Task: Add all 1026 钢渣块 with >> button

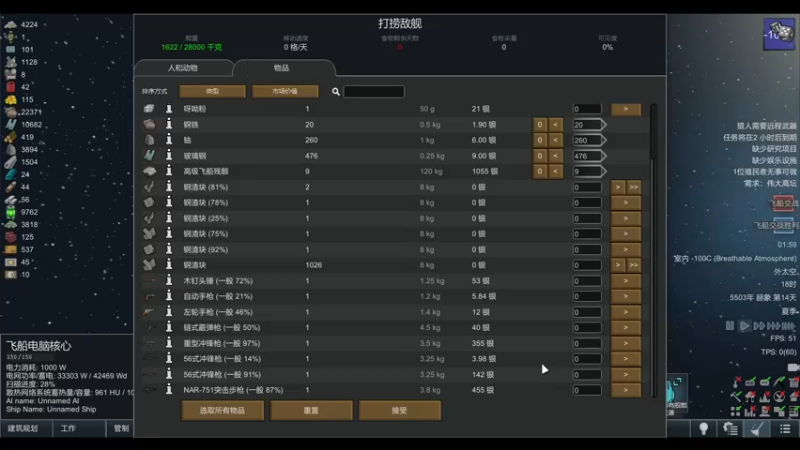Action: pyautogui.click(x=634, y=265)
